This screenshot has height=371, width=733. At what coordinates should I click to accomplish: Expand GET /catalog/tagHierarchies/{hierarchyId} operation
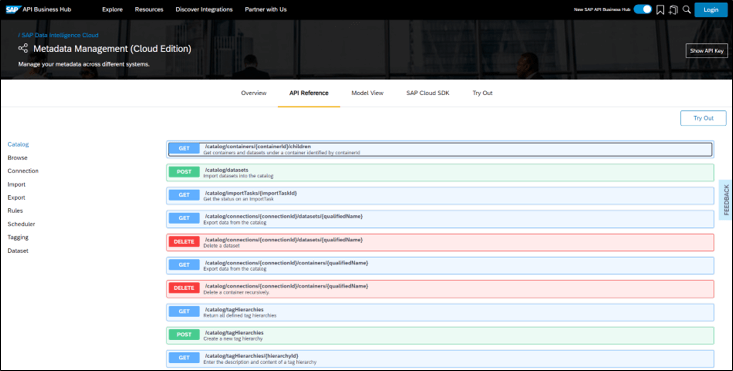click(440, 359)
